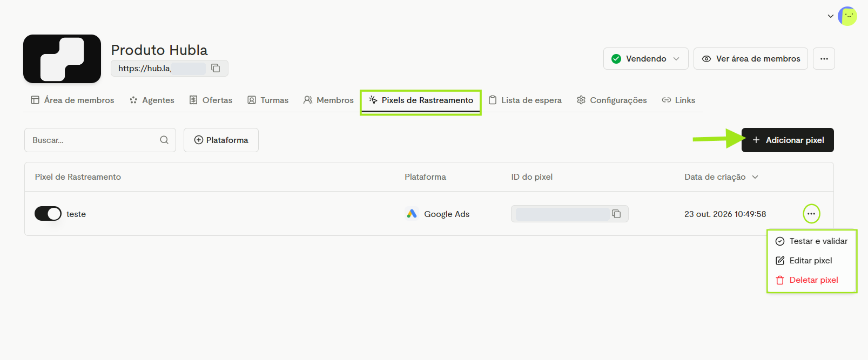Copy the hub.la product URL
The width and height of the screenshot is (868, 360).
tap(216, 68)
